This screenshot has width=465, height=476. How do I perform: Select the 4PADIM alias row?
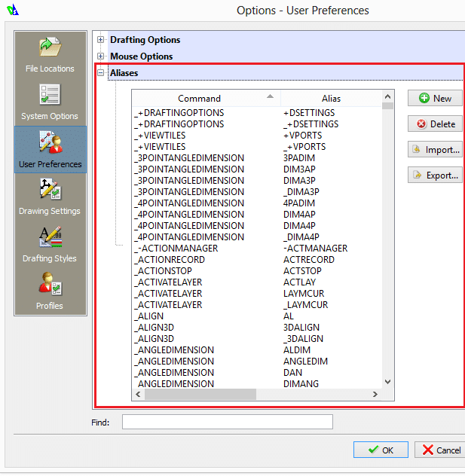(x=257, y=203)
